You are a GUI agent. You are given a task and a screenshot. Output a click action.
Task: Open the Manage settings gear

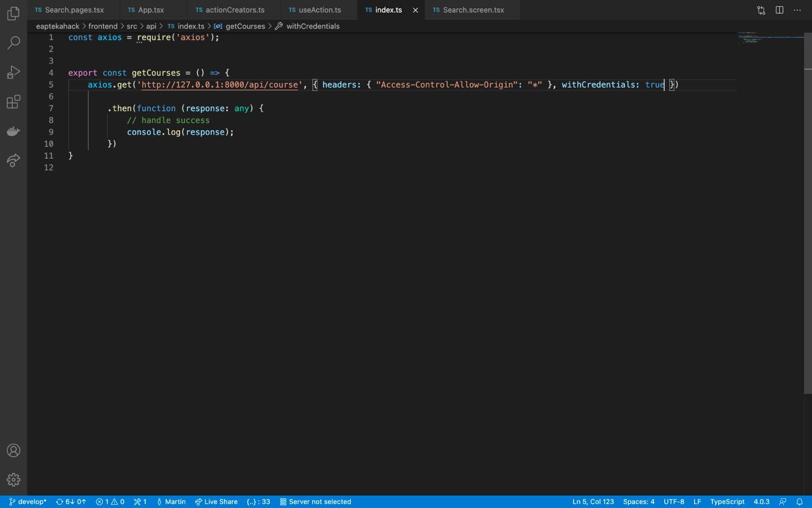13,480
